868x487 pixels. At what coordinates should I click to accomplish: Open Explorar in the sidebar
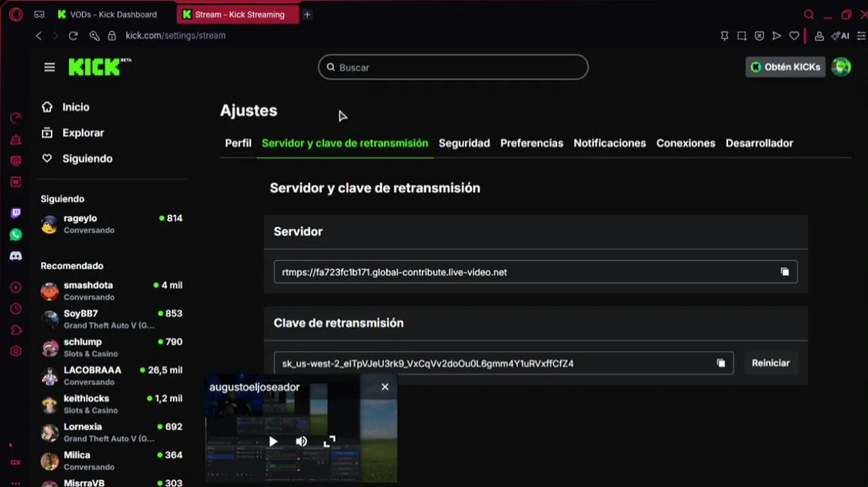73,133
